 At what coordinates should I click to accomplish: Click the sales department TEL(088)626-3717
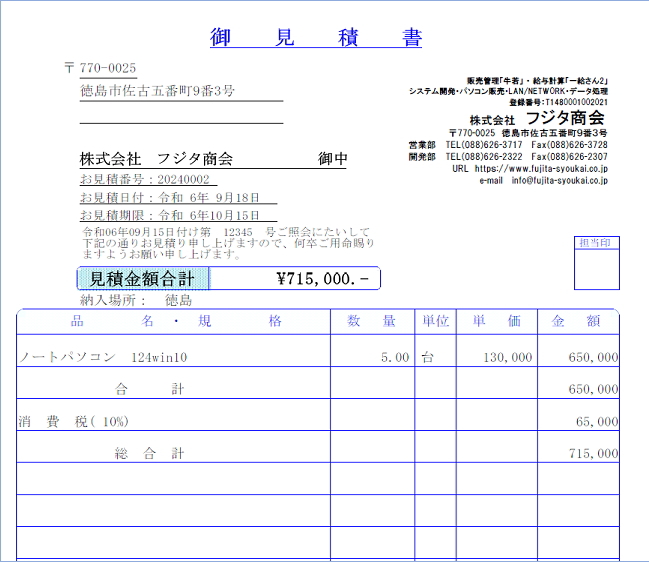coord(484,145)
